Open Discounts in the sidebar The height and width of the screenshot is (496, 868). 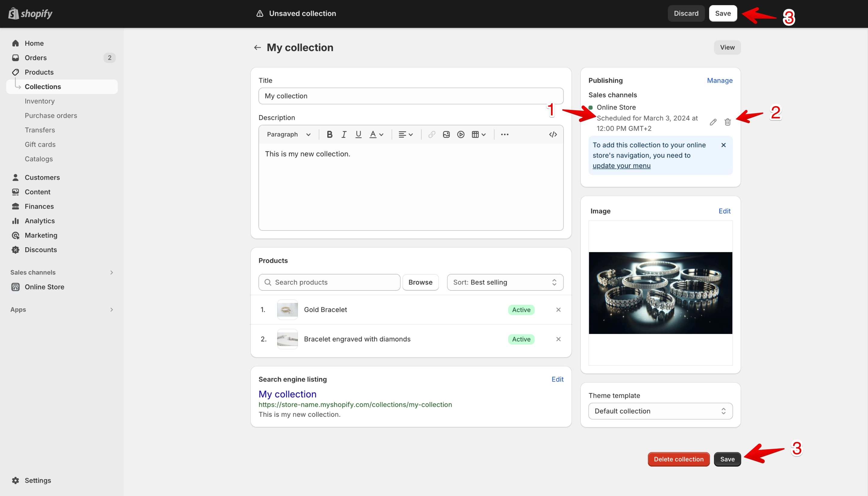(62, 250)
